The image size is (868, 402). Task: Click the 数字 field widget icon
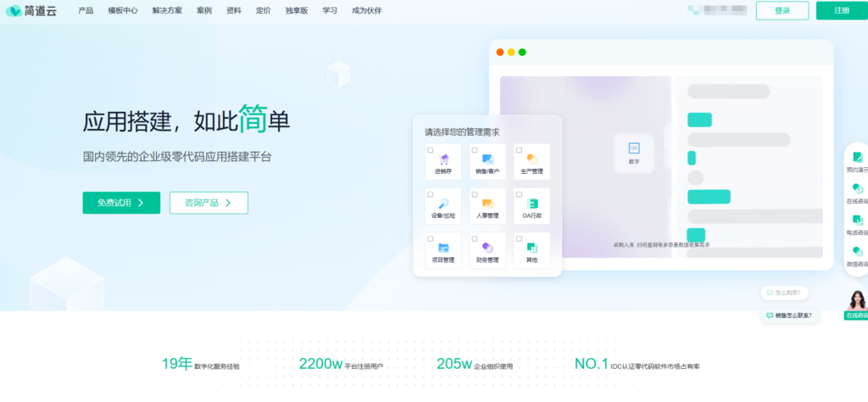tap(634, 148)
